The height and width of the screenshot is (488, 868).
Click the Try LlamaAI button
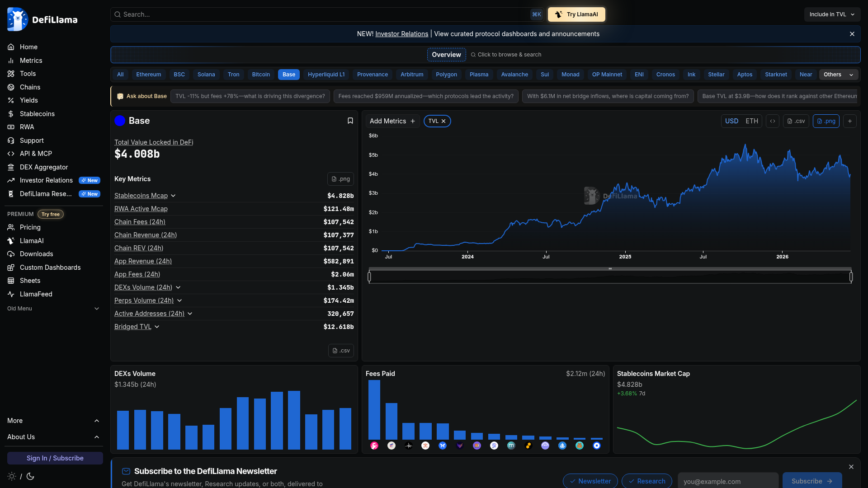tap(576, 14)
